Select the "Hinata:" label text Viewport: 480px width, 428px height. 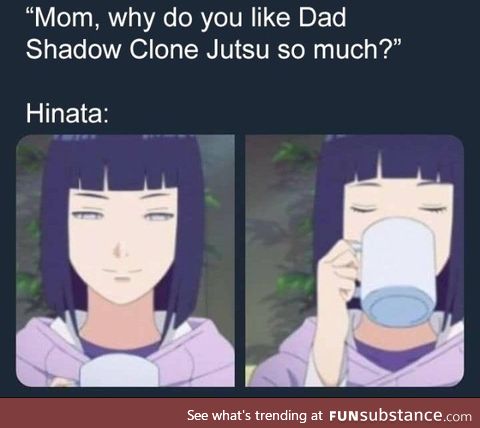click(67, 113)
